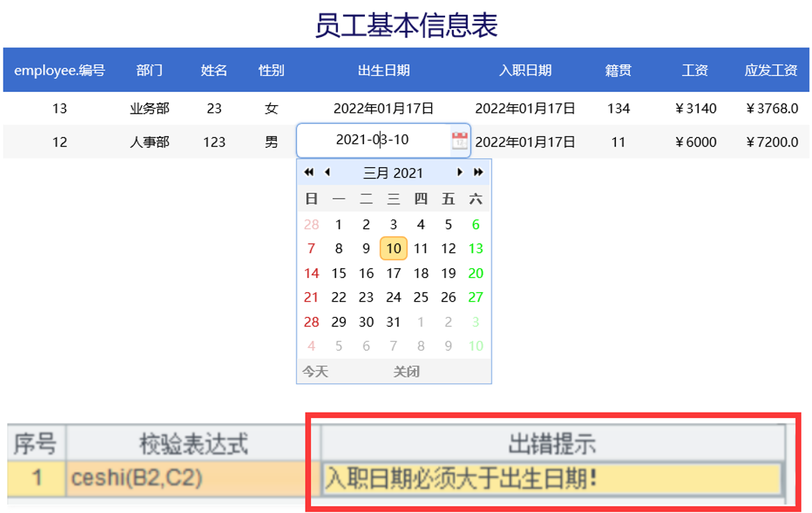Navigate to next month with right arrow
This screenshot has height=513, width=812.
coord(460,171)
